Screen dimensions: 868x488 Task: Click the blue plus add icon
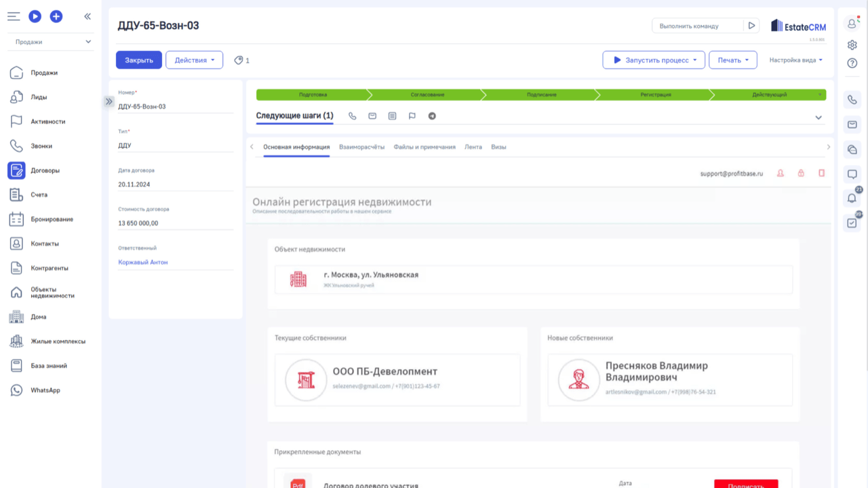click(56, 16)
